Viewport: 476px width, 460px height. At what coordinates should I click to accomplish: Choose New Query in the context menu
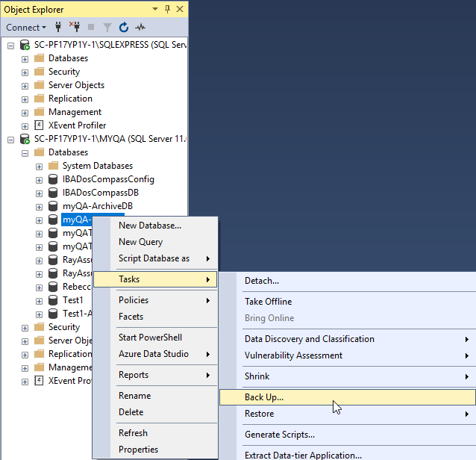click(140, 242)
